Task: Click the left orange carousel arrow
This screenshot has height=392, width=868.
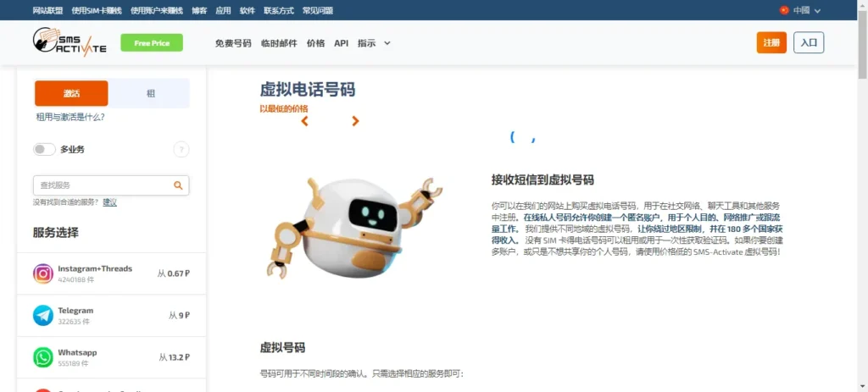Action: [304, 121]
